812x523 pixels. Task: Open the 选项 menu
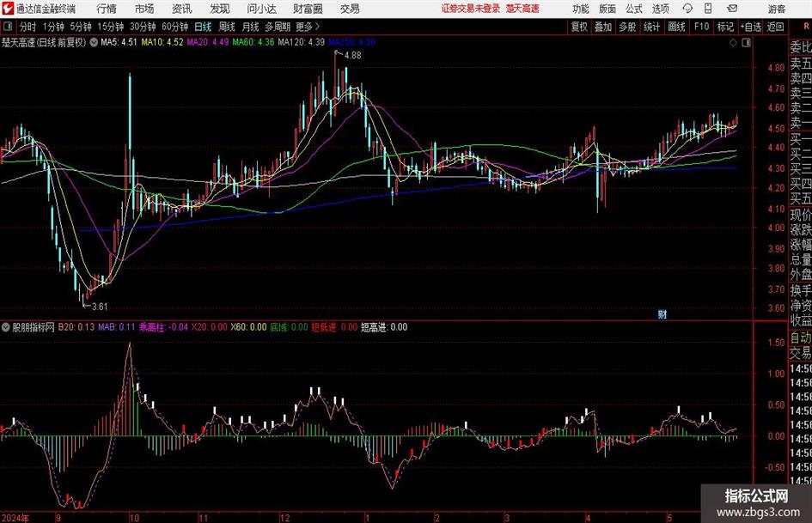point(661,9)
